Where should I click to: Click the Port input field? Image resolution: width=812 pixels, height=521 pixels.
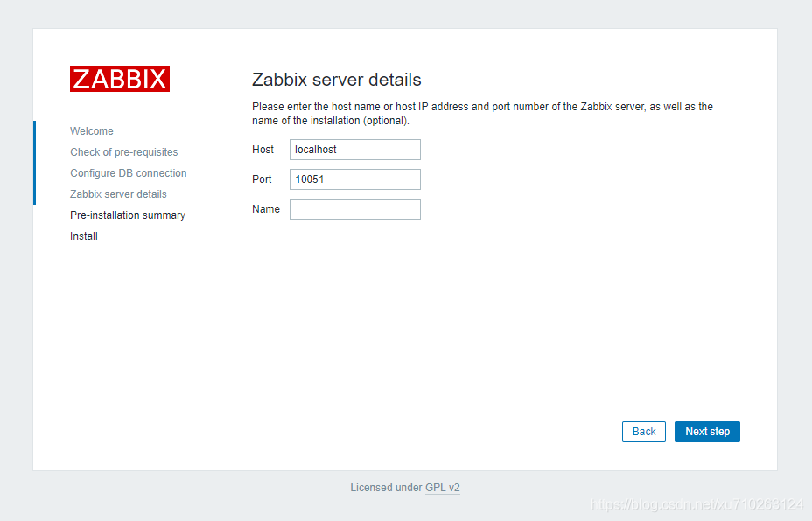click(354, 180)
